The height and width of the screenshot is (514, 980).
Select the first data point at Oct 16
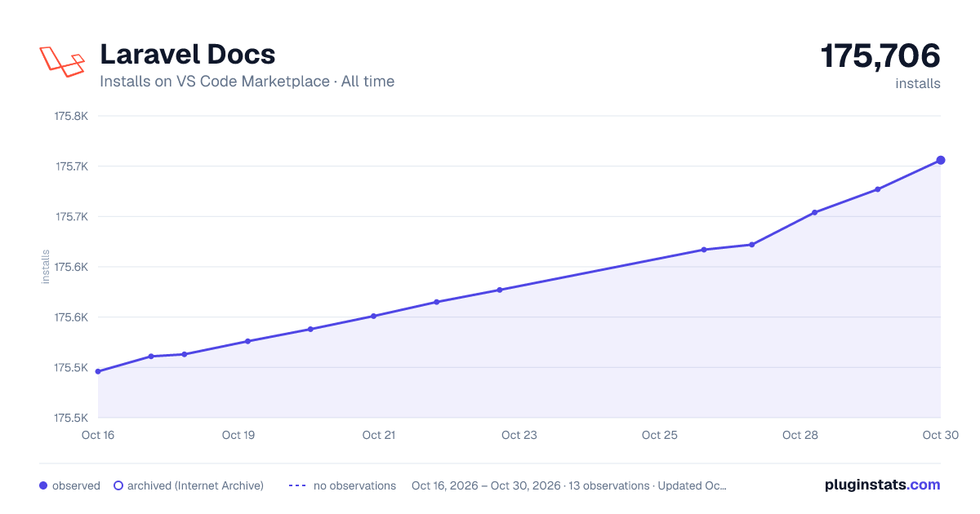[98, 371]
